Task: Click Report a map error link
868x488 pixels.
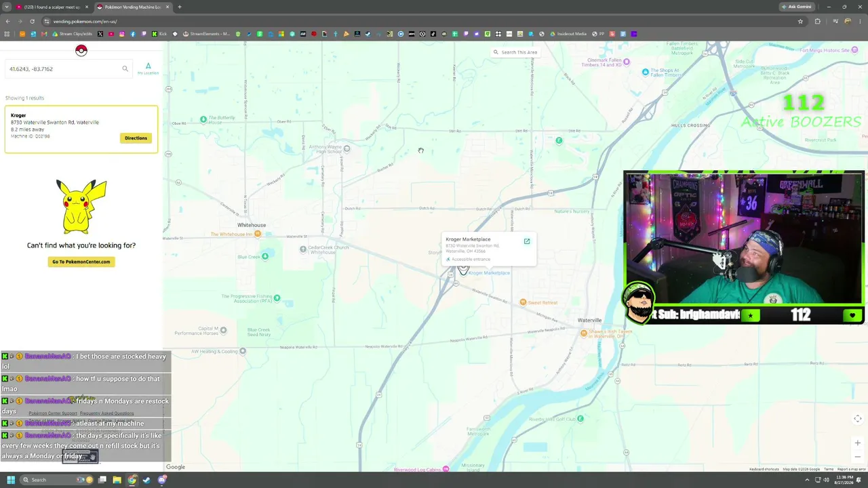Action: (x=852, y=469)
